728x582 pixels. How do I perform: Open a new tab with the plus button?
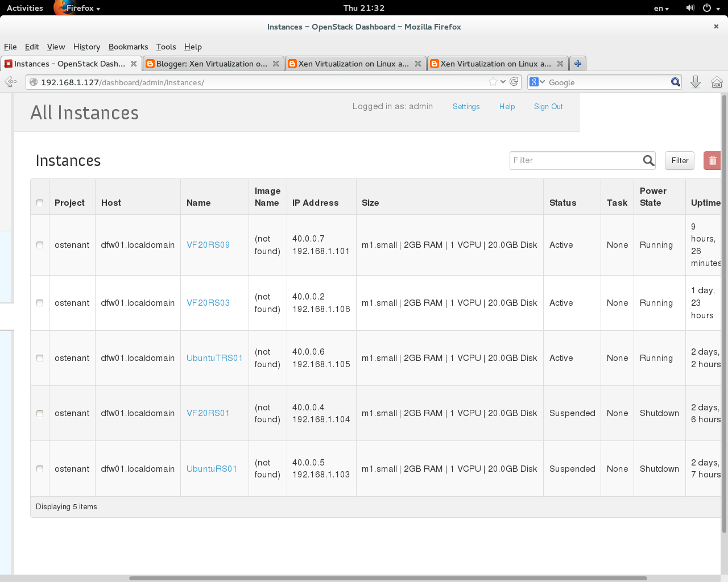578,64
